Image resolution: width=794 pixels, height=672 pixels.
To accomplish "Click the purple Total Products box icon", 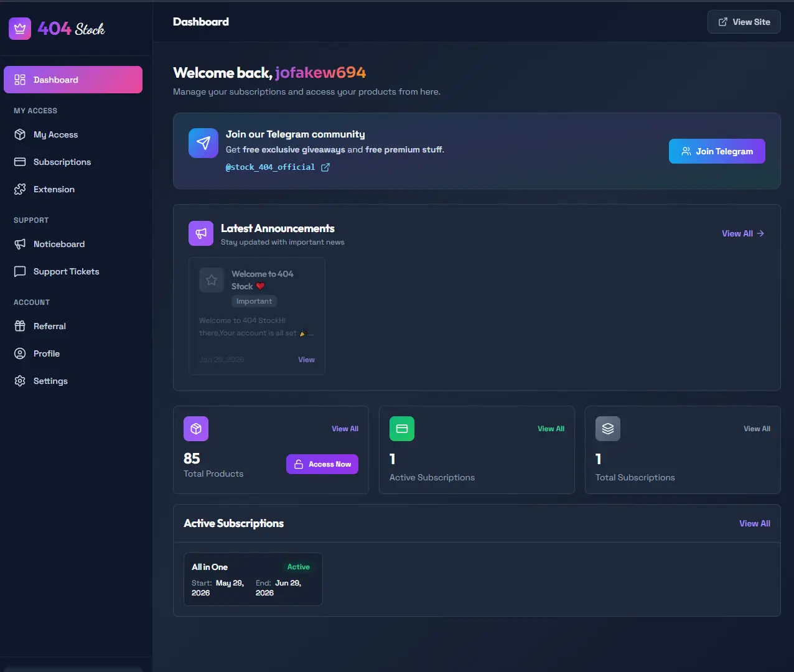I will 196,429.
